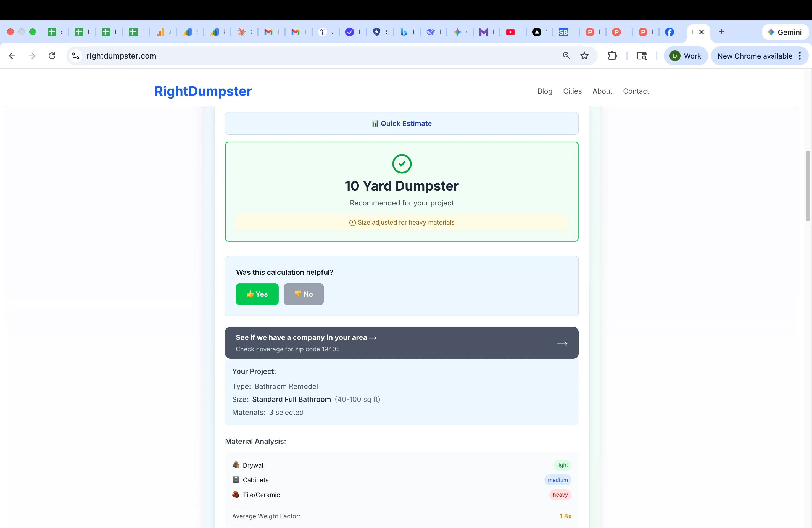This screenshot has height=528, width=812.
Task: Click the page vertical scrollbar thumb
Action: 808,186
